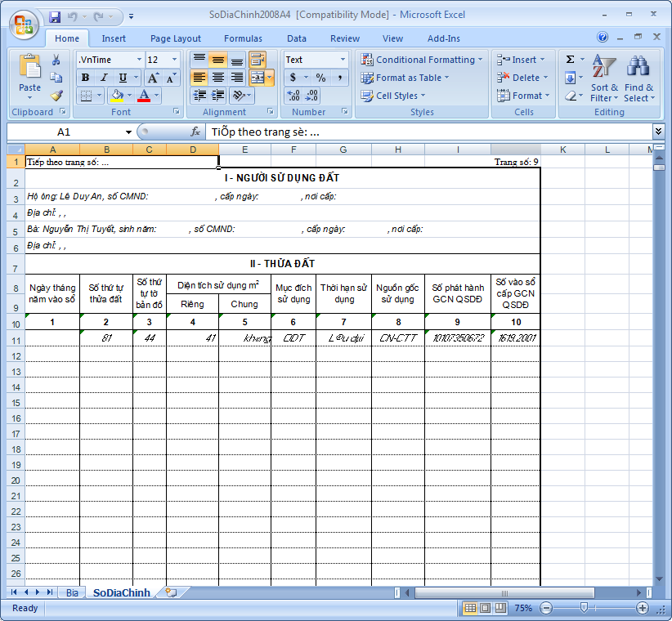Switch to the Page Layout tab
This screenshot has height=621, width=672.
(175, 38)
